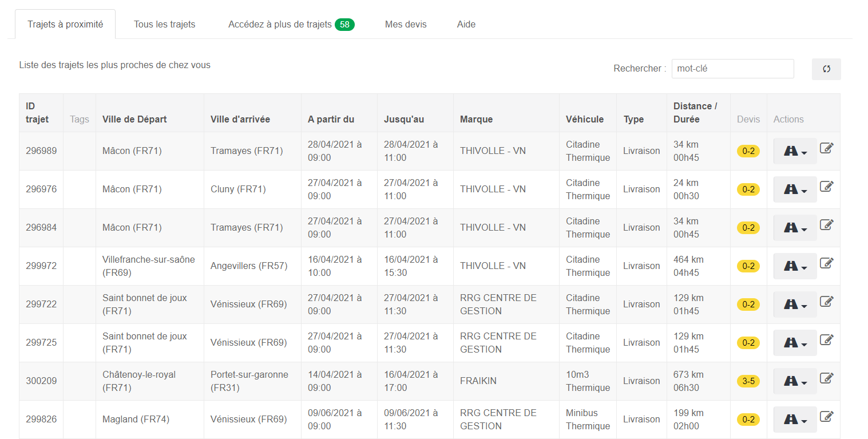The width and height of the screenshot is (868, 439).
Task: Sort by Véhicule column header
Action: (x=588, y=113)
